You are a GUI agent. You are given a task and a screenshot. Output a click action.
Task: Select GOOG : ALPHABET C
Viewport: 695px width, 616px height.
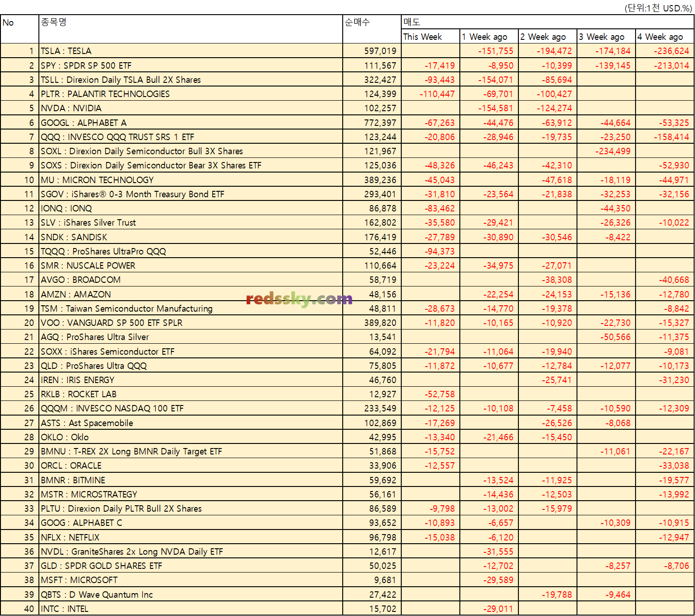[x=81, y=523]
